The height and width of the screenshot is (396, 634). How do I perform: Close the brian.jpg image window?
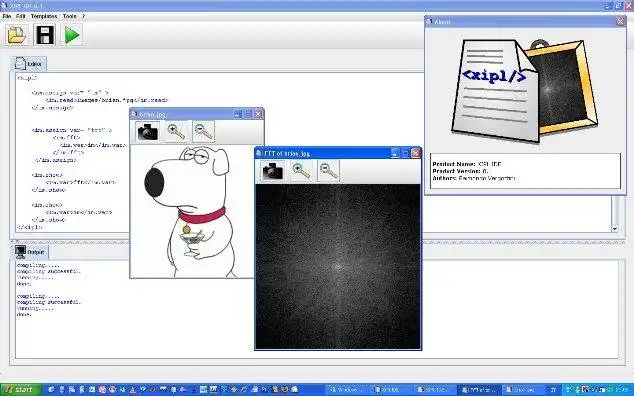pyautogui.click(x=258, y=114)
